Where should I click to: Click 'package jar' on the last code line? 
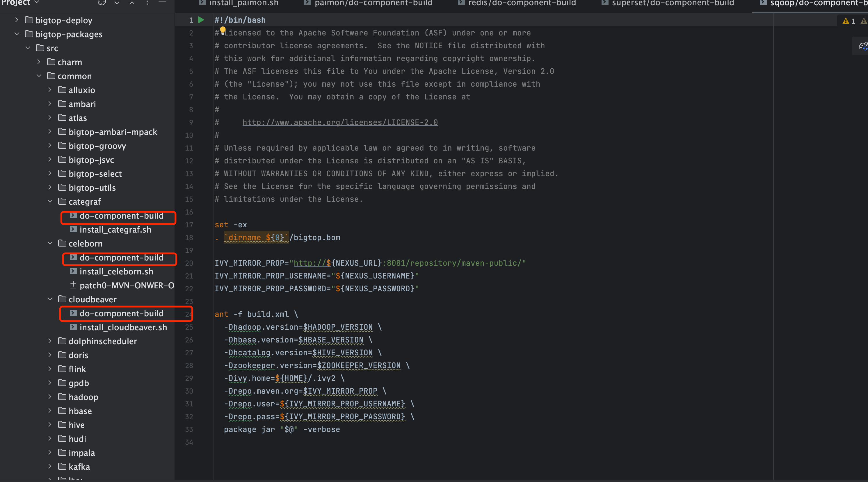(x=249, y=429)
